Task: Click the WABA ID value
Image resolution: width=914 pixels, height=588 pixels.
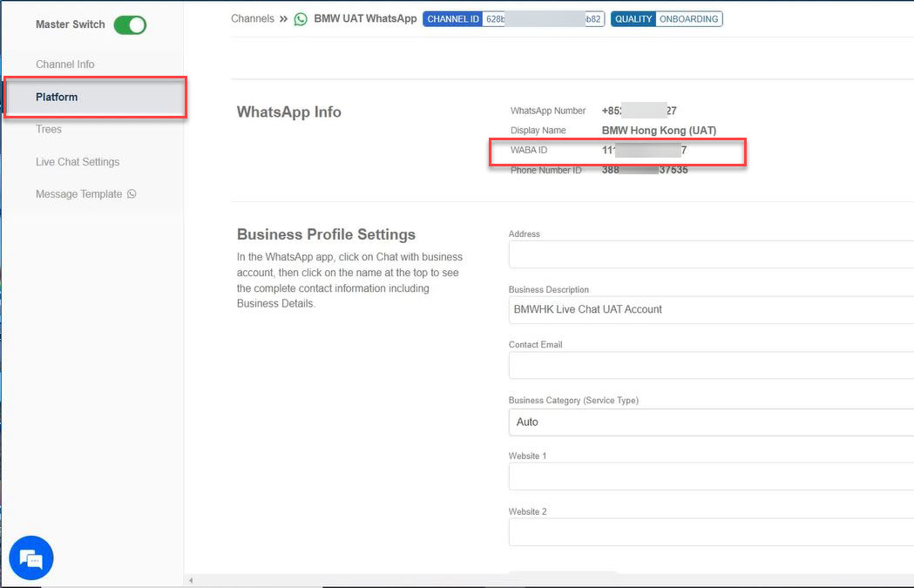Action: (x=644, y=151)
